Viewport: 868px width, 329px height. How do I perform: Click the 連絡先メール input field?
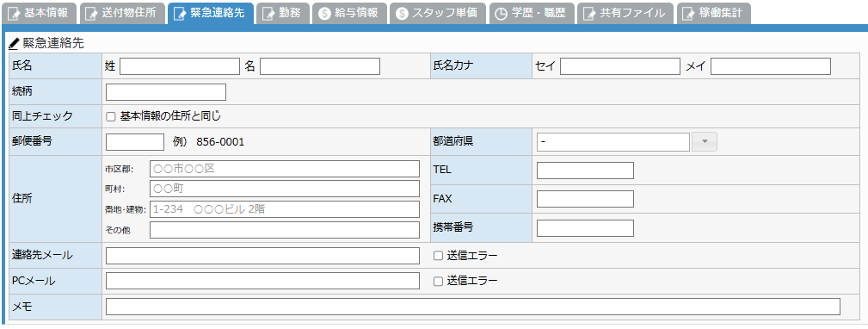(262, 256)
